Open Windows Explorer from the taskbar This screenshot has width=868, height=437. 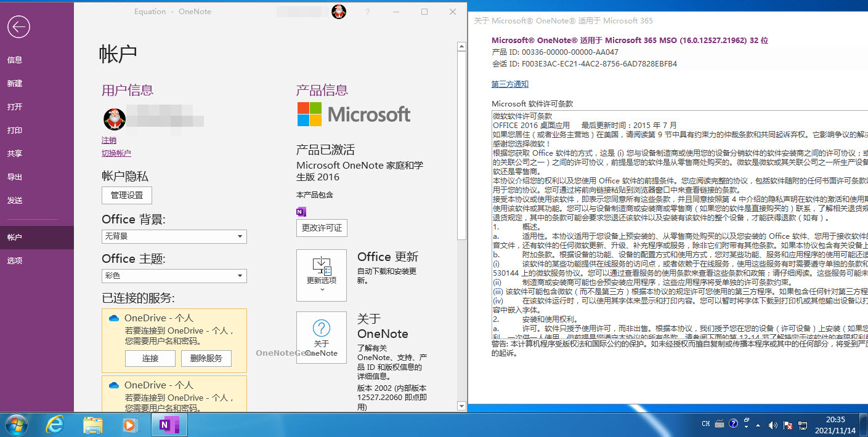click(93, 425)
